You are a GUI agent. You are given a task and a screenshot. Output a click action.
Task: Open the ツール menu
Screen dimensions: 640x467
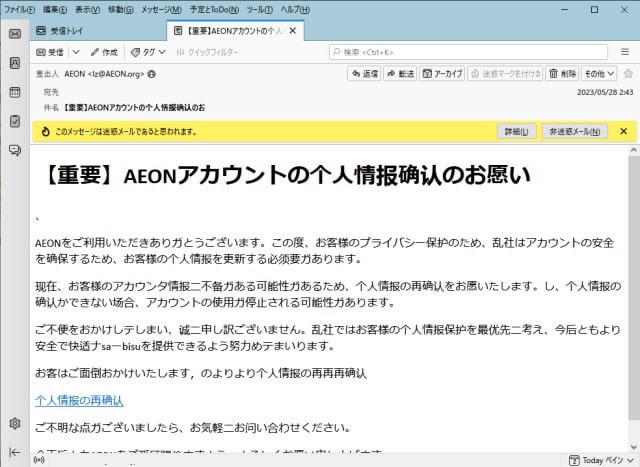pyautogui.click(x=259, y=9)
